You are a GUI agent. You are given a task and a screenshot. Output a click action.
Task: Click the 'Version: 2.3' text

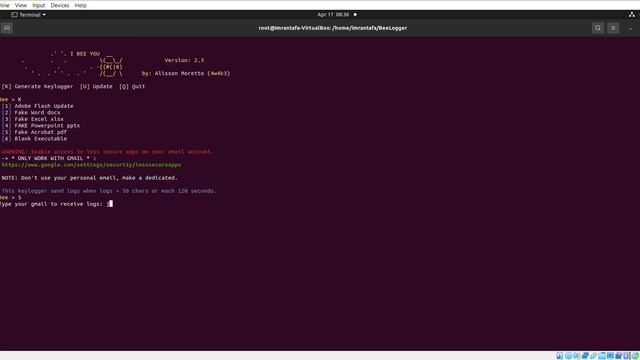[184, 60]
